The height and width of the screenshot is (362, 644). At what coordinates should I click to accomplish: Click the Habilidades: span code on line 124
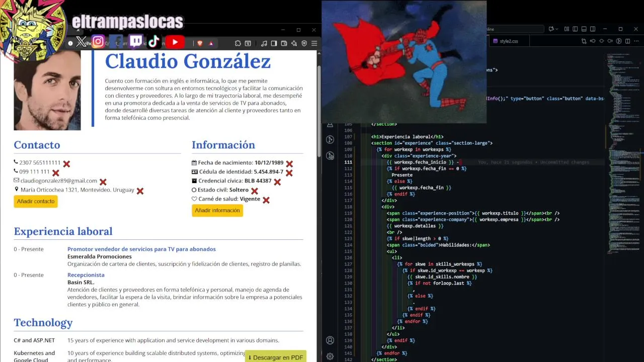tap(438, 245)
